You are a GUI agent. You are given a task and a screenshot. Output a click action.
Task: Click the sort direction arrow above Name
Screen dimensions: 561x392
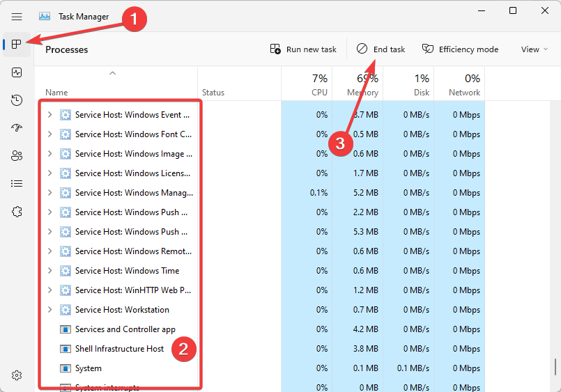pos(112,73)
